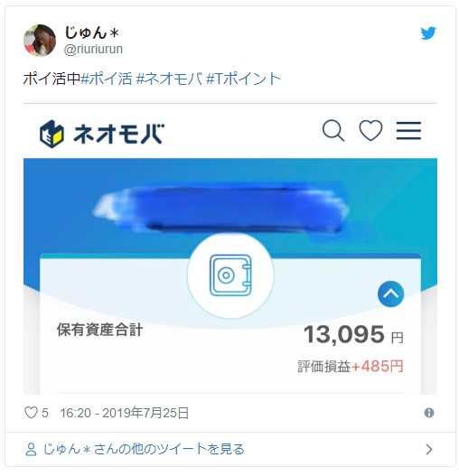
Task: Click the @riuriurun handle
Action: click(93, 49)
